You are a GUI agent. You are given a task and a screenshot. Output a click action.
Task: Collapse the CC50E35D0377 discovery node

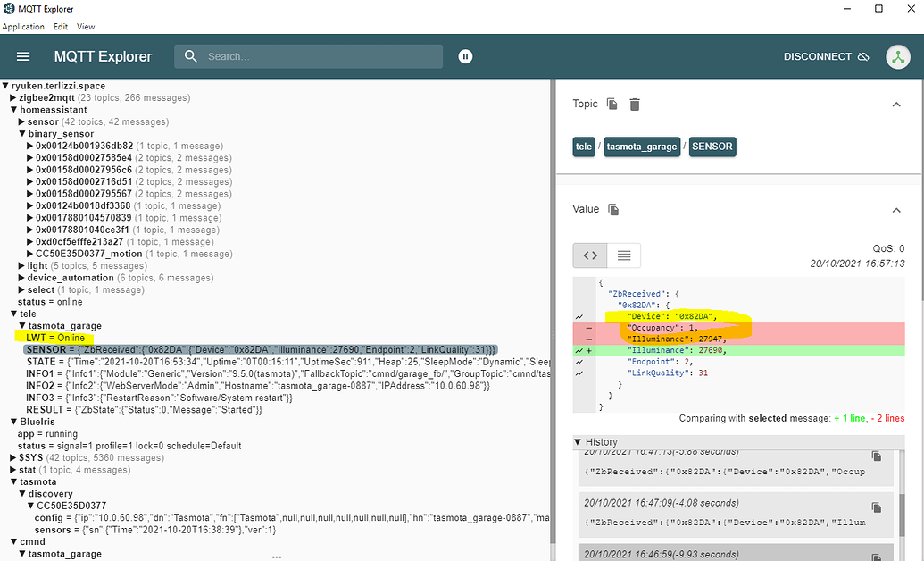tap(31, 506)
